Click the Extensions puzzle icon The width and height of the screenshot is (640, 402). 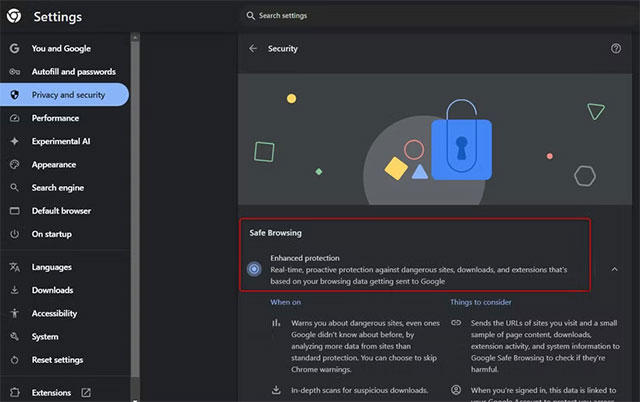pyautogui.click(x=14, y=392)
